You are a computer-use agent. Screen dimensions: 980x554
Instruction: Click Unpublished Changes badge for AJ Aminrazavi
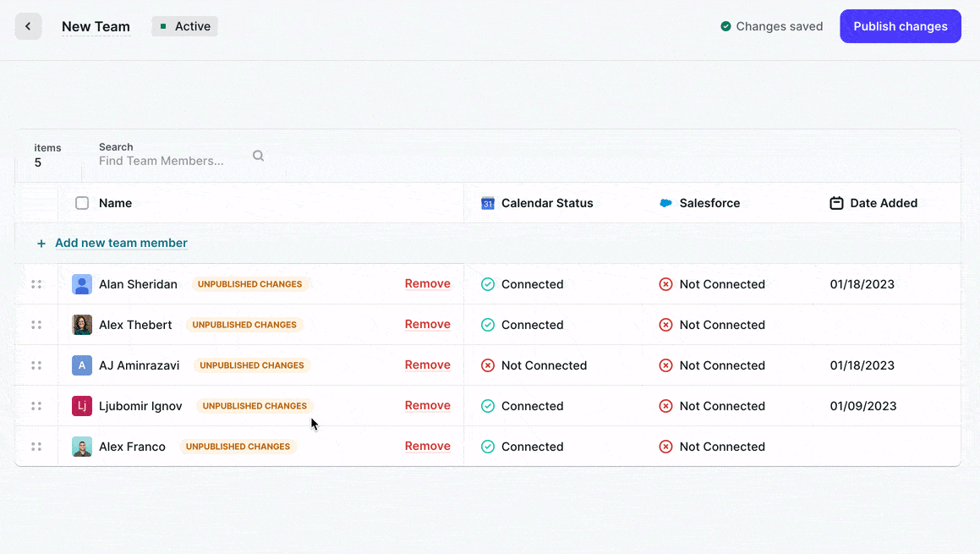(252, 365)
